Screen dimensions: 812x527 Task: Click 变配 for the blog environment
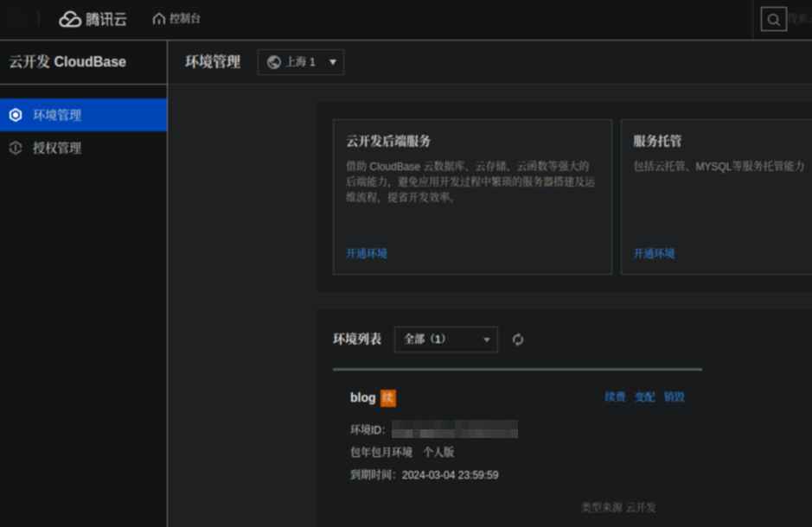(x=645, y=397)
